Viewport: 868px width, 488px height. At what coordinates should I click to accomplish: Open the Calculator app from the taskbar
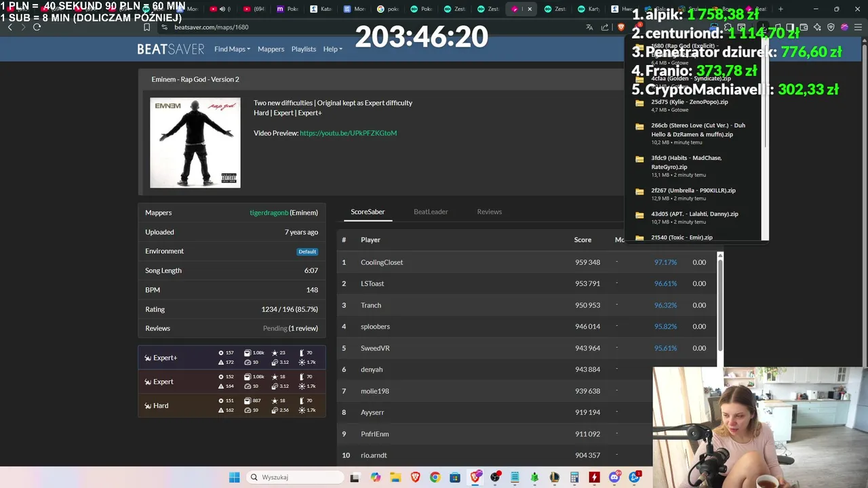574,477
